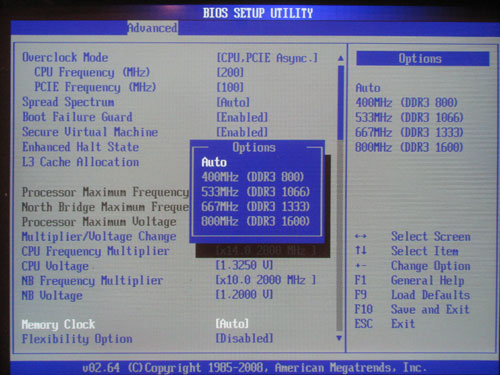The height and width of the screenshot is (375, 500).
Task: Edit the CPU Frequency value [200]
Action: coord(230,72)
